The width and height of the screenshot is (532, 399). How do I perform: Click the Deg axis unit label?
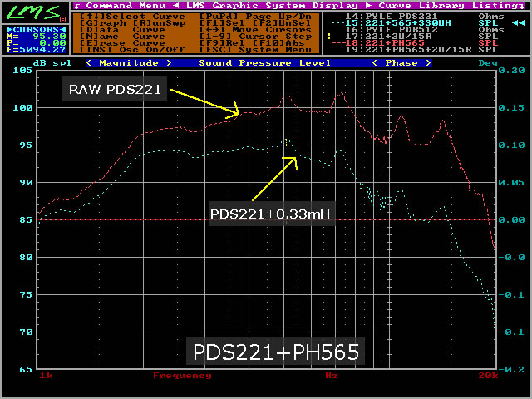(488, 63)
